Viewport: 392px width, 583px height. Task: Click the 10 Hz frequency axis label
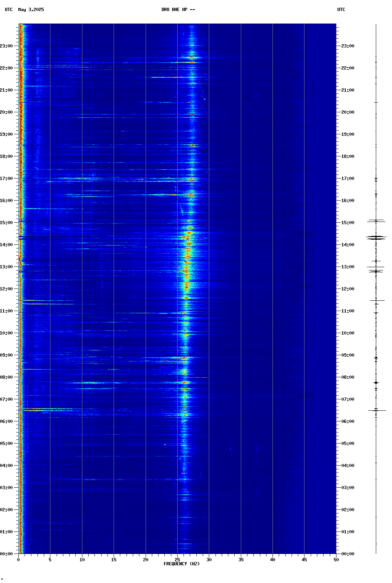coord(82,560)
